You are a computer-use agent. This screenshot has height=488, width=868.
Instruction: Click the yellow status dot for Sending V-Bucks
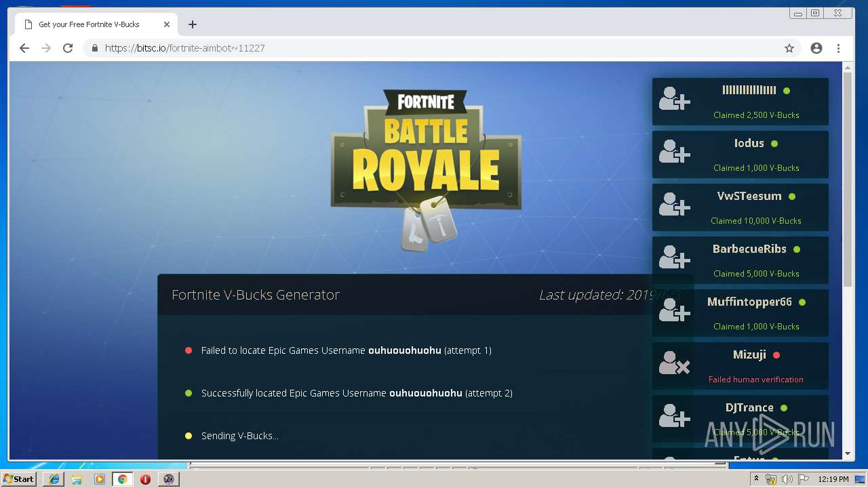point(189,436)
